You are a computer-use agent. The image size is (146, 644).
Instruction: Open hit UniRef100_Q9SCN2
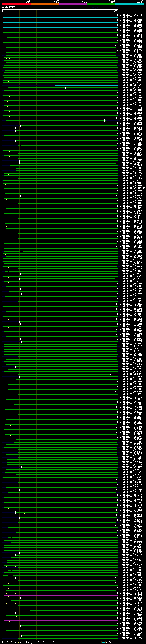(131, 30)
